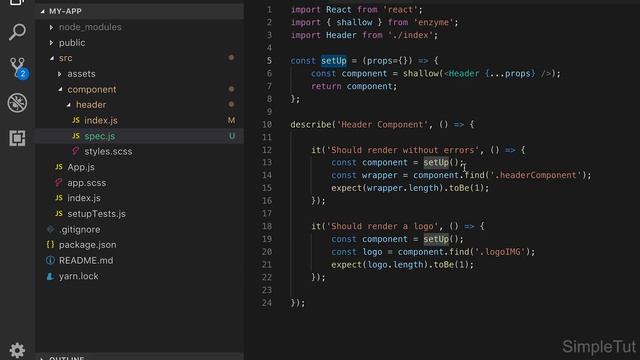Open setupTests.js file
This screenshot has height=360, width=640.
tap(96, 213)
